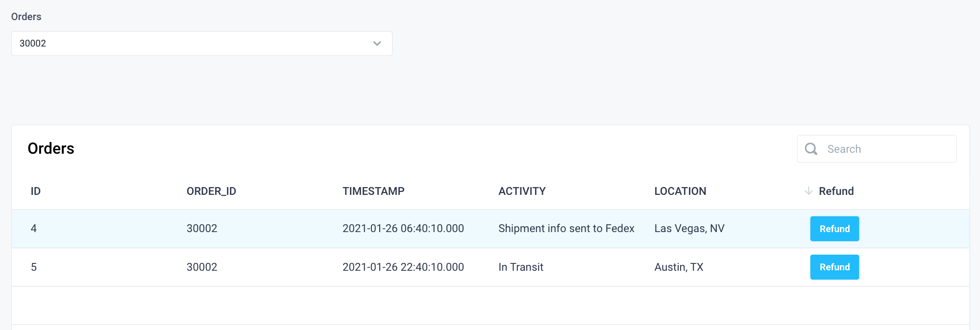Click the search magnifier icon
Image resolution: width=980 pixels, height=330 pixels.
click(x=811, y=149)
